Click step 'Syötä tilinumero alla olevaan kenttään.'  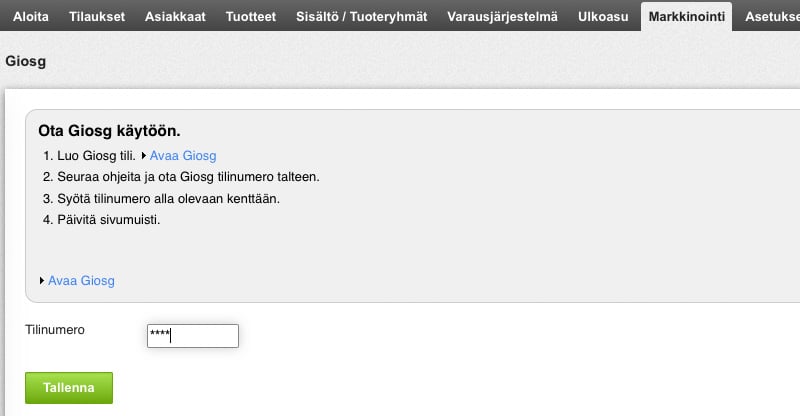click(x=168, y=199)
